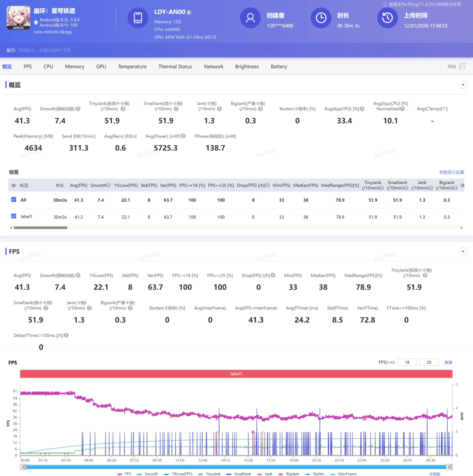Image resolution: width=473 pixels, height=476 pixels.
Task: Click the Honkai Star Rail app thumbnail
Action: pos(19,19)
